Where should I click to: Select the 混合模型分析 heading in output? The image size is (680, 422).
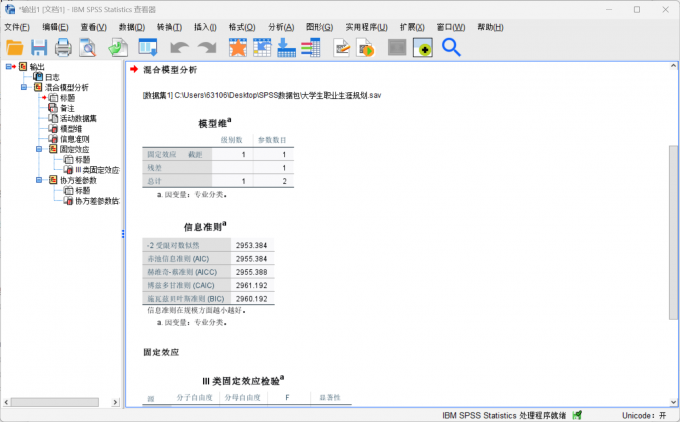tap(170, 70)
